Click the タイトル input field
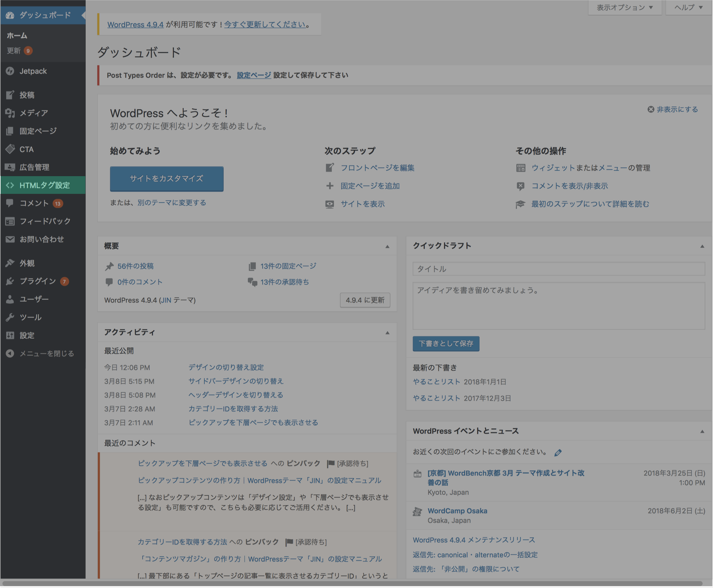 [x=559, y=269]
